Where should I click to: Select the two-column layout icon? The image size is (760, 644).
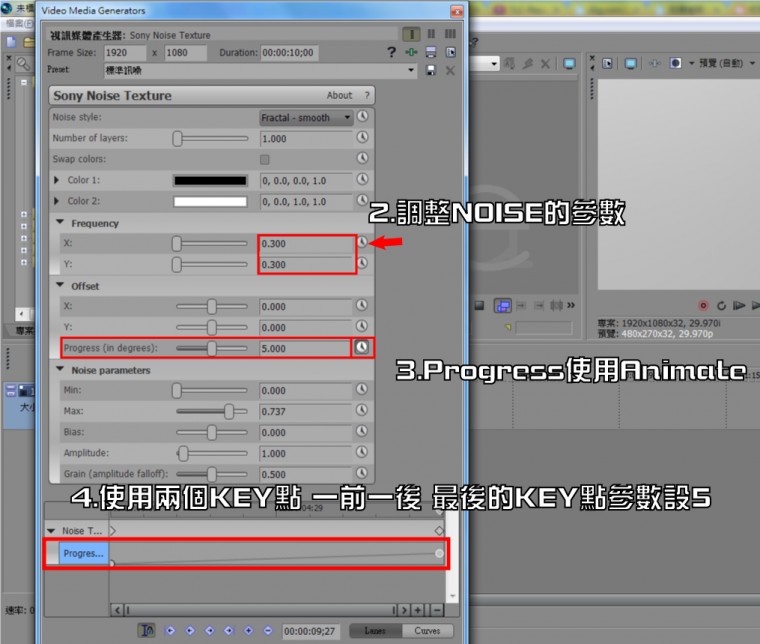[x=431, y=34]
